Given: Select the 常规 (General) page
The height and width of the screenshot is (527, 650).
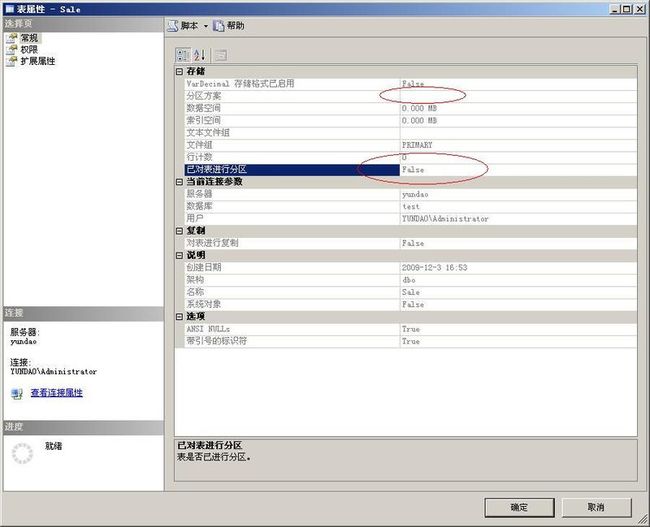Looking at the screenshot, I should (29, 38).
